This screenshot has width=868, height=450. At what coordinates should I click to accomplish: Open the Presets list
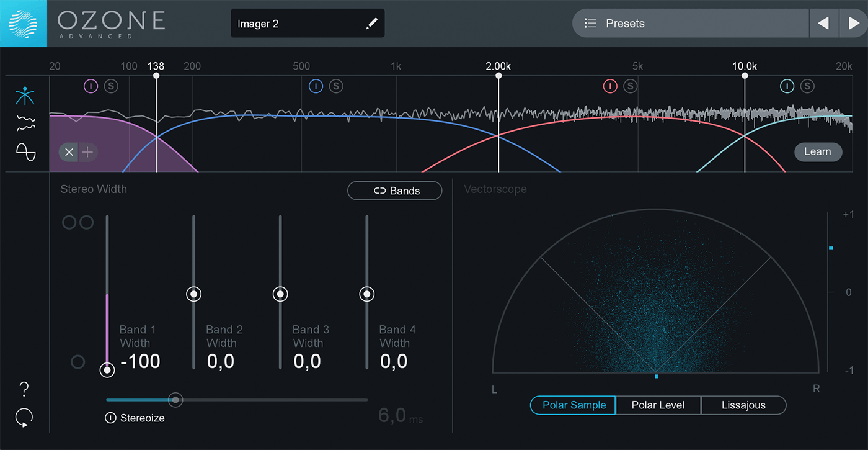pyautogui.click(x=691, y=24)
